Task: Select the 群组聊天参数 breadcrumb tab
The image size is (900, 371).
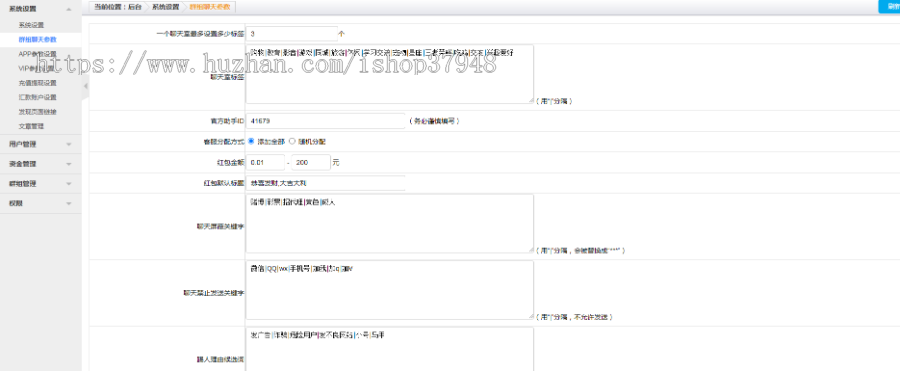Action: (210, 7)
